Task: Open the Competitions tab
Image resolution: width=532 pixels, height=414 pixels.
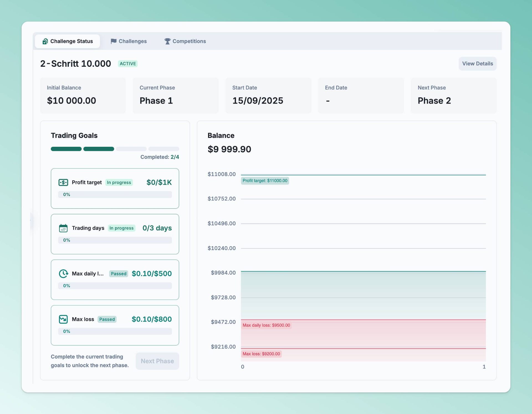Action: coord(185,41)
